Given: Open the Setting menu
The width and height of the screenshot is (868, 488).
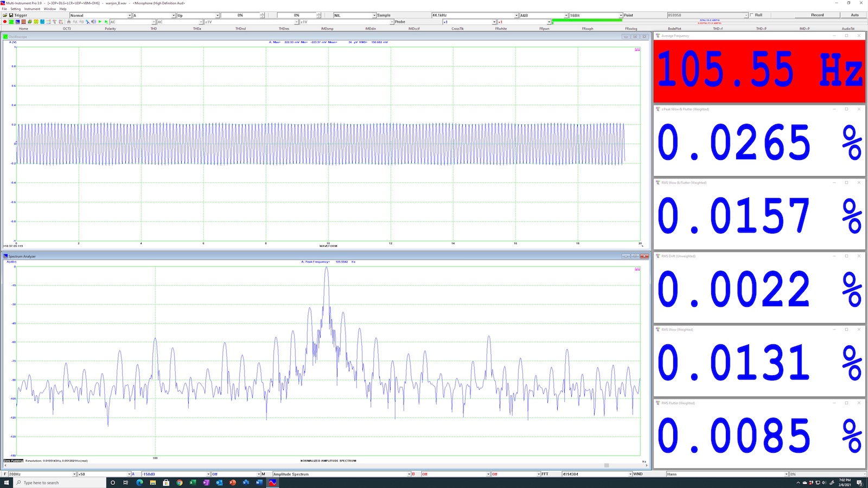Looking at the screenshot, I should coord(15,9).
